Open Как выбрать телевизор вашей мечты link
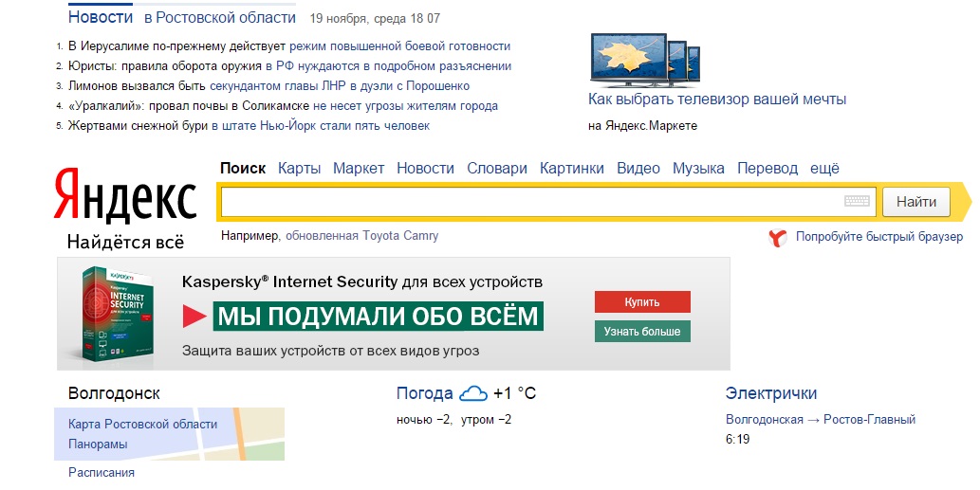 tap(717, 100)
